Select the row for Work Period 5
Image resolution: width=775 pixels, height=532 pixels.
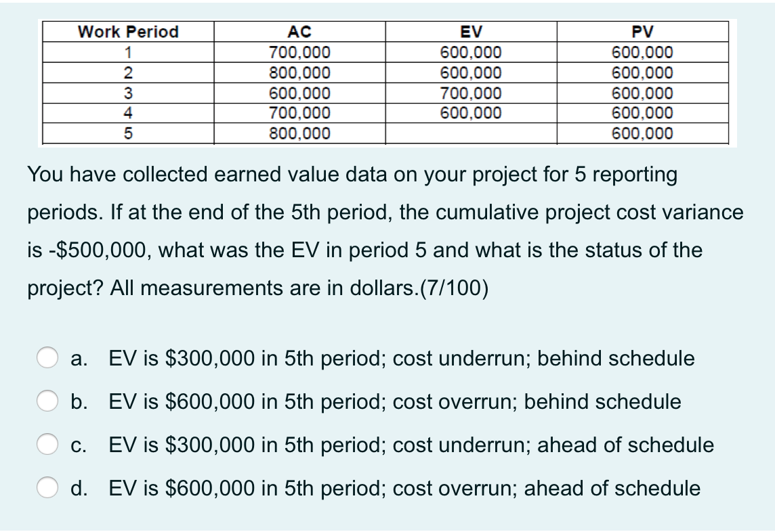128,133
